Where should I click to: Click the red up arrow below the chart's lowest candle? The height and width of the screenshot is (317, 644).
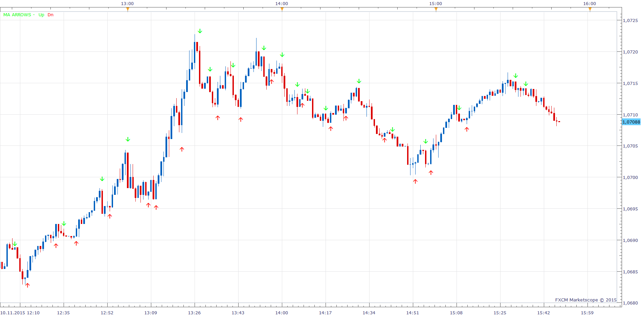click(x=28, y=285)
